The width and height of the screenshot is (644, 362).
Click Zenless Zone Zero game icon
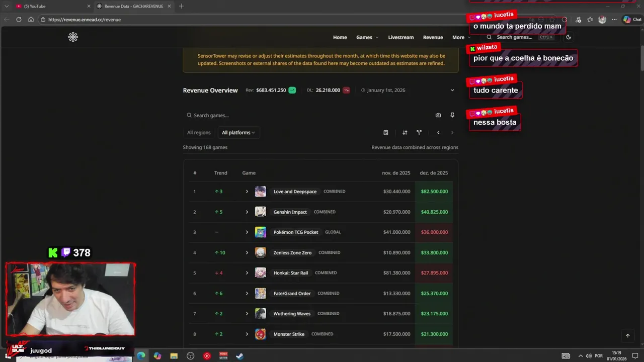click(x=260, y=252)
